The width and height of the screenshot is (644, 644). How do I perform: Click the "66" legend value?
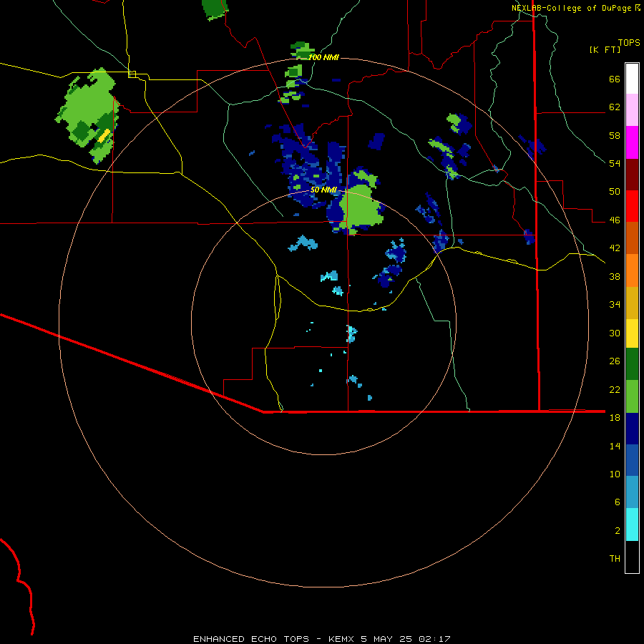pos(615,79)
